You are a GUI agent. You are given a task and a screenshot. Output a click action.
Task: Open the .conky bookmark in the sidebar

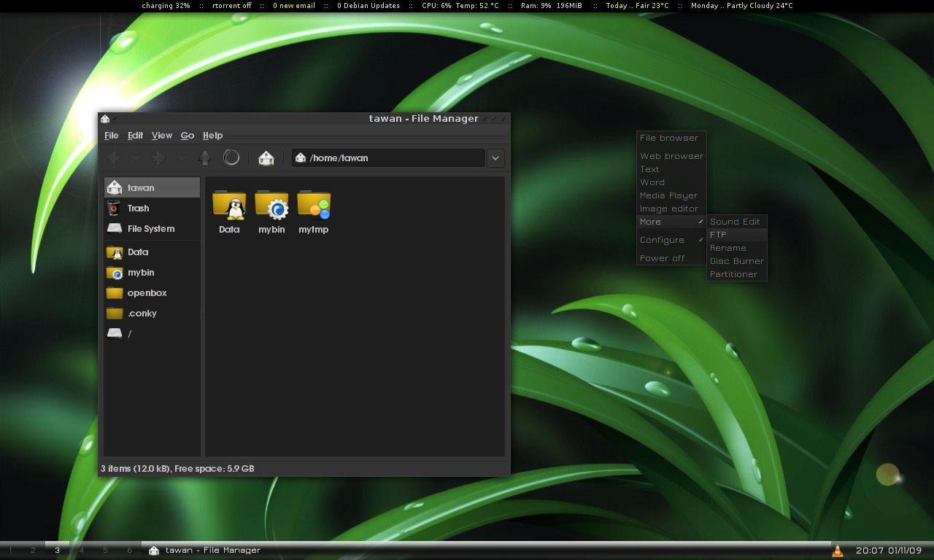[x=152, y=313]
